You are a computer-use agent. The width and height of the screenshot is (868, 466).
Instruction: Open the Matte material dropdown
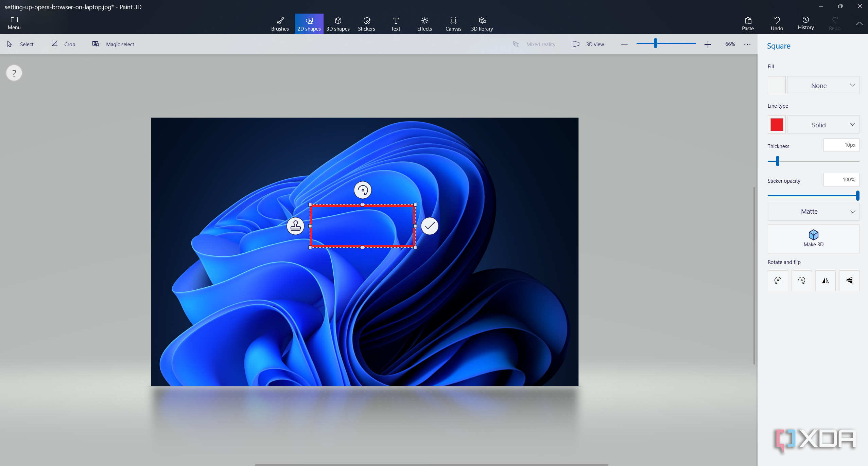pyautogui.click(x=813, y=212)
